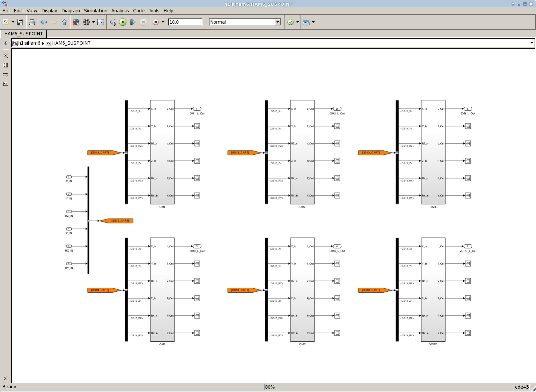Toggle the Hide/Show Model Browser button
This screenshot has width=536, height=392.
click(x=6, y=43)
